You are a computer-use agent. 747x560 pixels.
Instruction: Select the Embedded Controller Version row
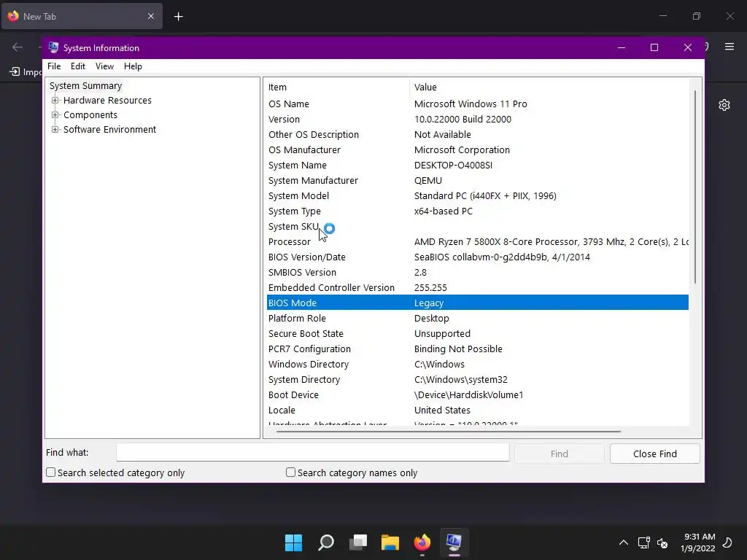(x=477, y=287)
